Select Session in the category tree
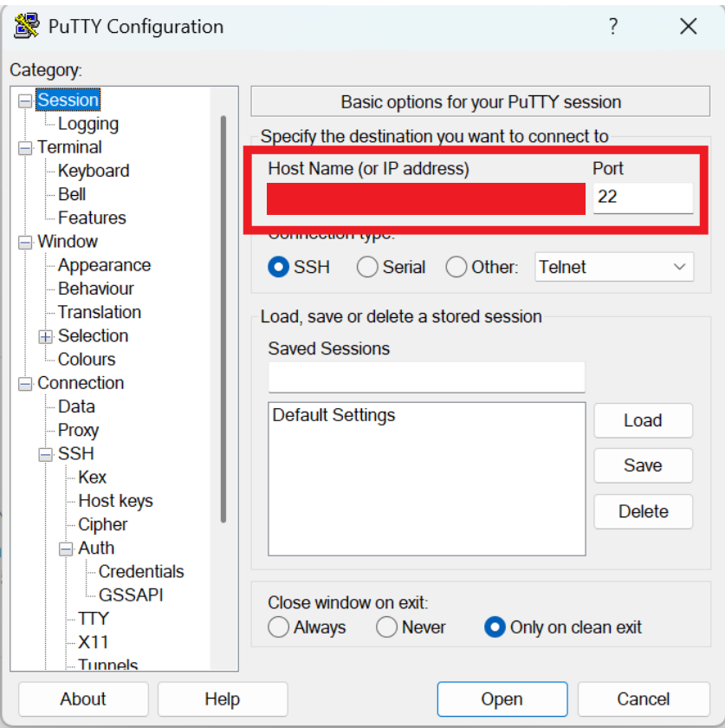The height and width of the screenshot is (728, 725). click(68, 100)
